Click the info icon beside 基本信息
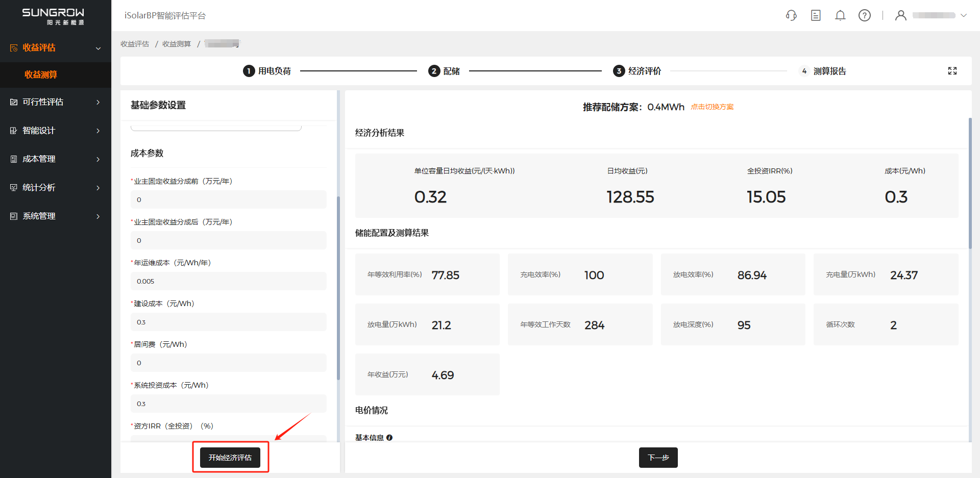980x478 pixels. click(389, 438)
